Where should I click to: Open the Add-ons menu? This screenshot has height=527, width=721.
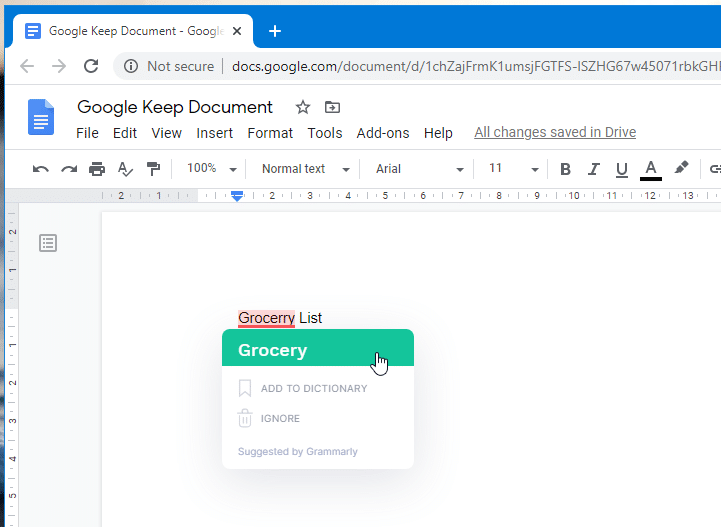(382, 133)
